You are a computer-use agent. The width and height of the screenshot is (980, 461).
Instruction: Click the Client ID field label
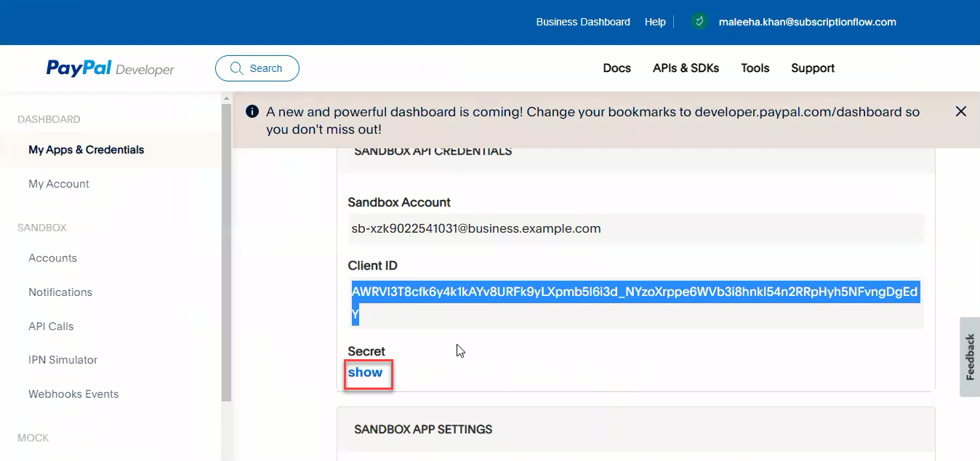coord(372,265)
